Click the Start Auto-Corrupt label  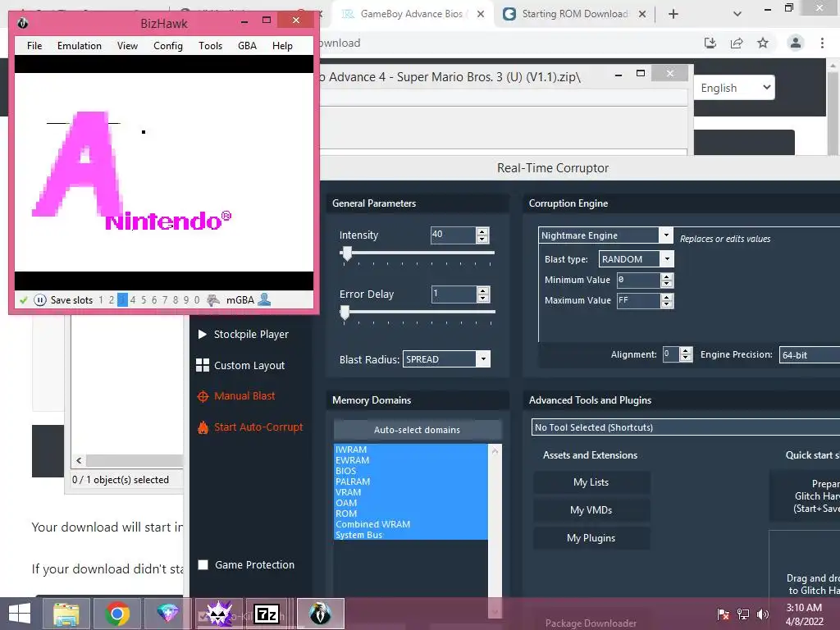click(x=258, y=427)
